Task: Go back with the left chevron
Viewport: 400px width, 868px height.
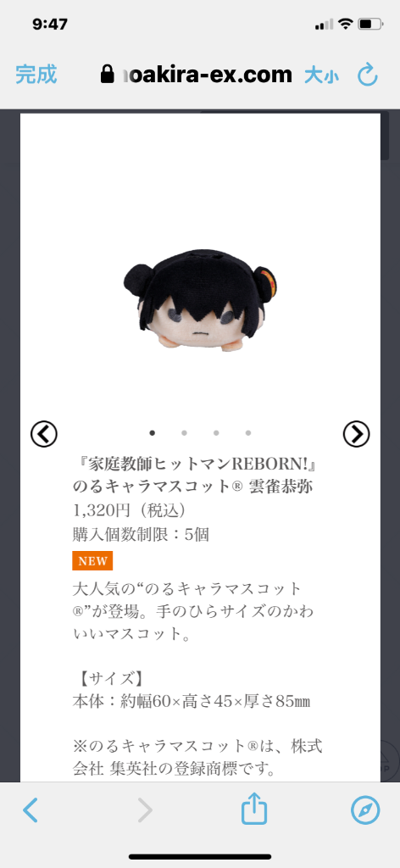Action: 31,811
